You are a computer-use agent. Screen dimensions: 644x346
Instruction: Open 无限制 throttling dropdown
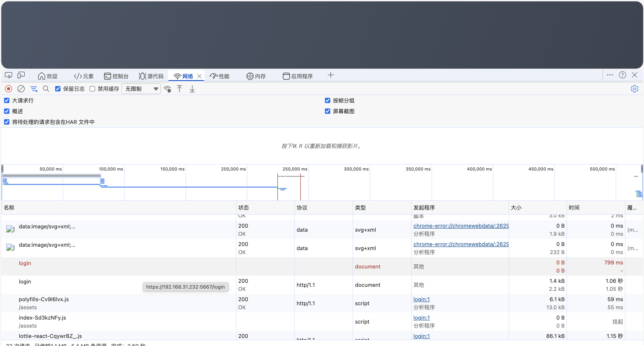coord(141,89)
